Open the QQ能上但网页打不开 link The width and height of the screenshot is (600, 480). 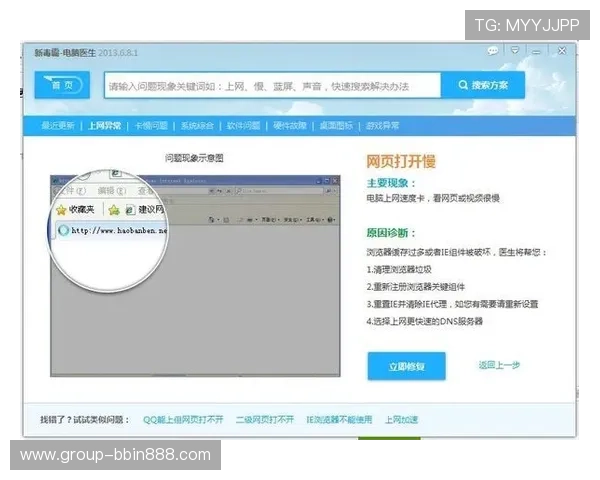pos(183,420)
